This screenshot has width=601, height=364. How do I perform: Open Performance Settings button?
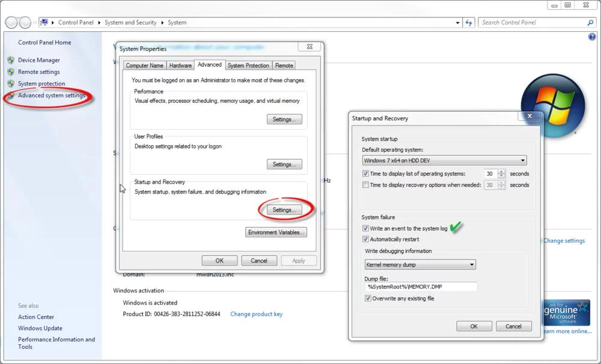pyautogui.click(x=284, y=119)
